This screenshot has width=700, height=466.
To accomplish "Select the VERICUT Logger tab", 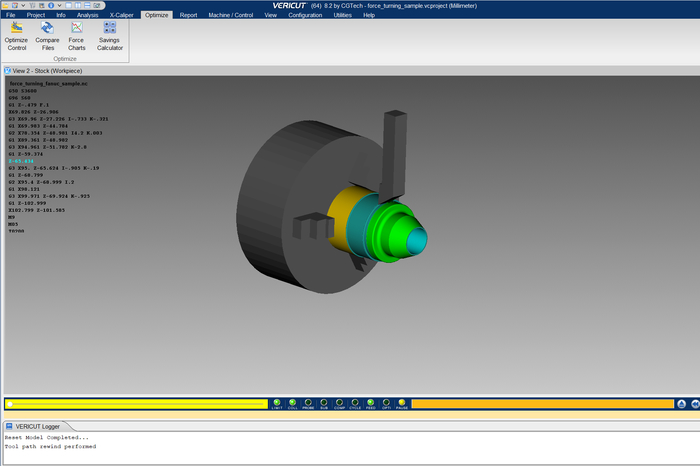I will (x=37, y=426).
